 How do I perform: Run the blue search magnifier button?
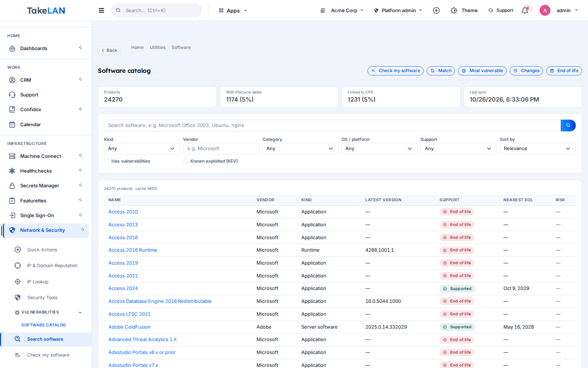coord(568,125)
